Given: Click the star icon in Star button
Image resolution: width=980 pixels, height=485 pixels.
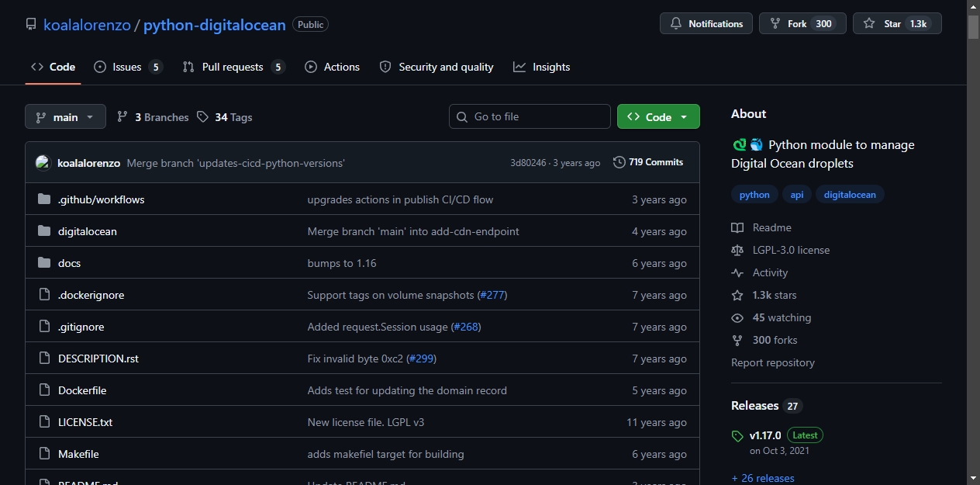Looking at the screenshot, I should click(869, 24).
